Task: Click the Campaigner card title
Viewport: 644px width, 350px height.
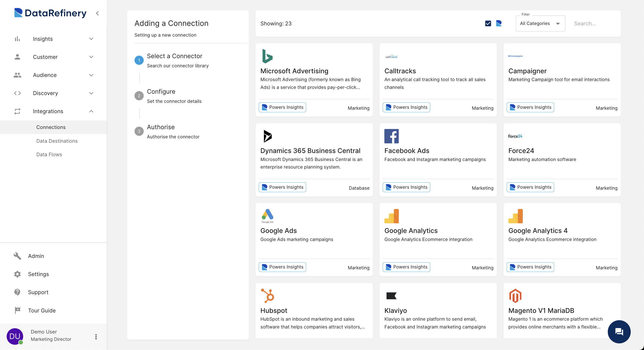Action: click(x=528, y=71)
